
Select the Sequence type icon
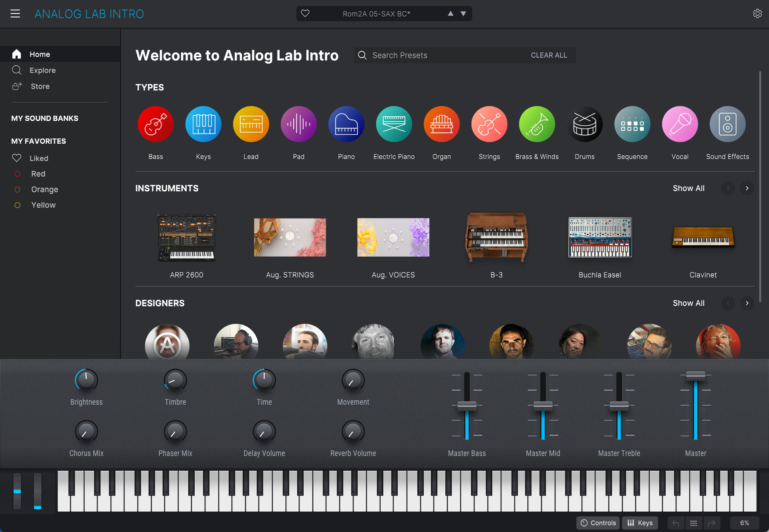pos(632,124)
